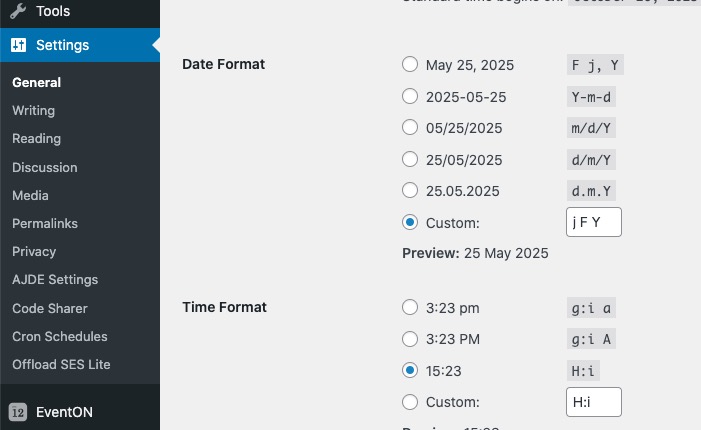Choose the 3:23 pm lowercase time format
The width and height of the screenshot is (701, 430).
point(410,308)
